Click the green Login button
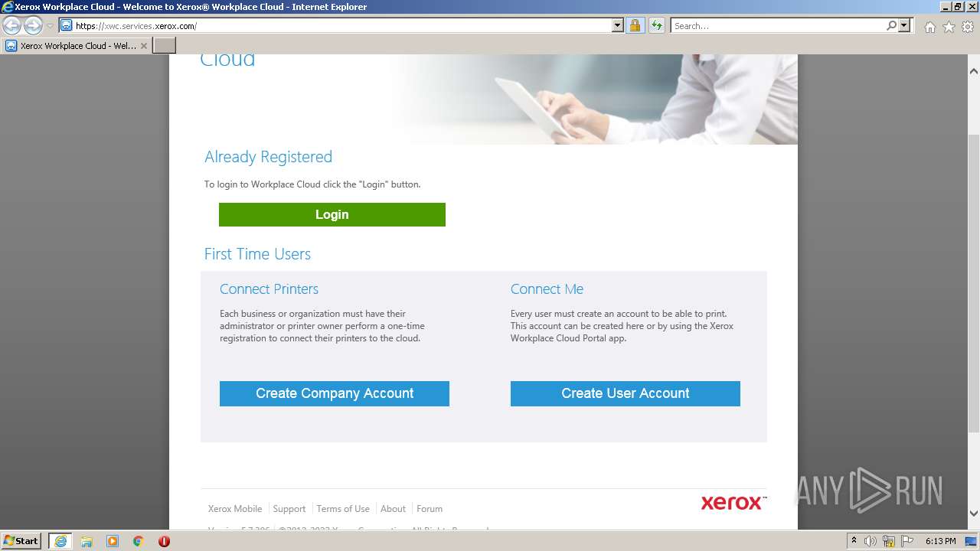The image size is (980, 551). (x=332, y=214)
